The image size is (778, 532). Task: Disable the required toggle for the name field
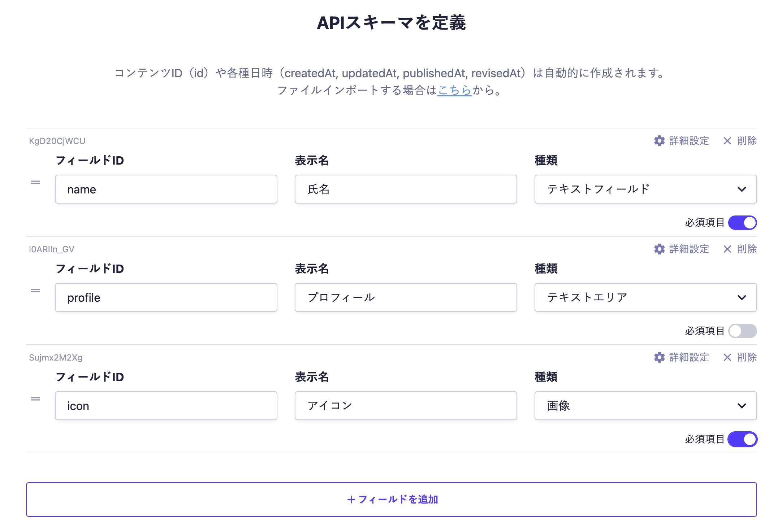[742, 223]
